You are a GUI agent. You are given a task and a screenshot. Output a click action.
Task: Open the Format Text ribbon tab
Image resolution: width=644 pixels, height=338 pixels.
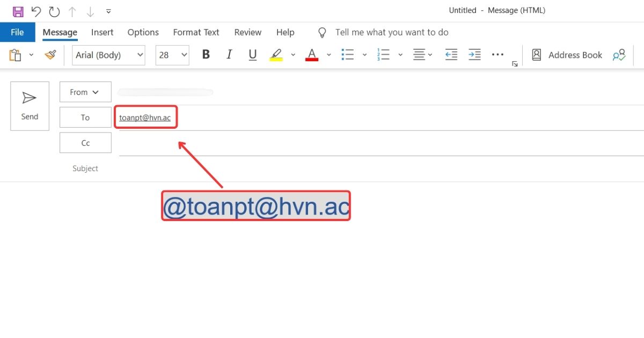pos(196,32)
